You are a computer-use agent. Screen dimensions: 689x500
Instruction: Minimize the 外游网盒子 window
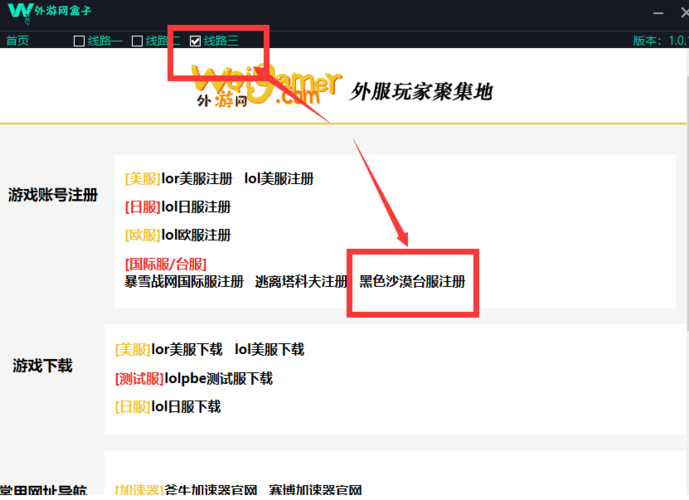point(658,13)
